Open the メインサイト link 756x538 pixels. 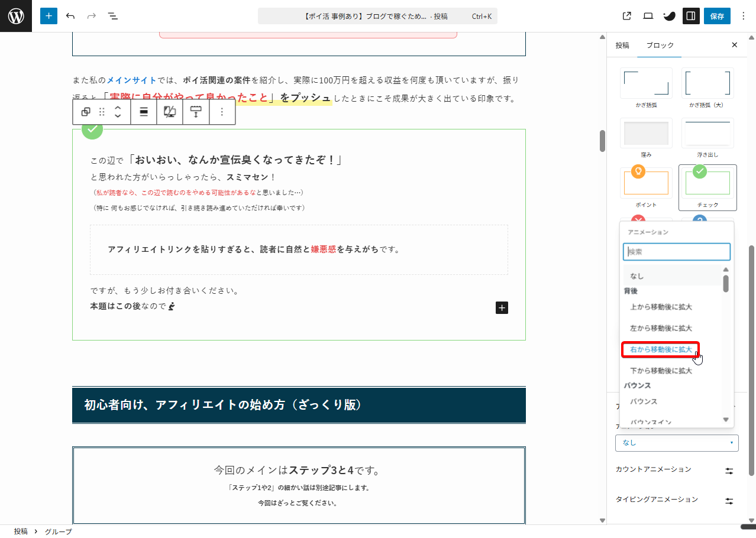click(x=131, y=80)
